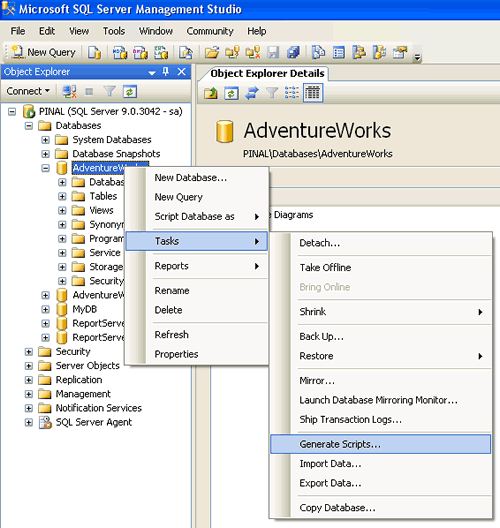Click the Up folder icon in Details toolbar
Image resolution: width=500 pixels, height=528 pixels.
click(x=211, y=93)
